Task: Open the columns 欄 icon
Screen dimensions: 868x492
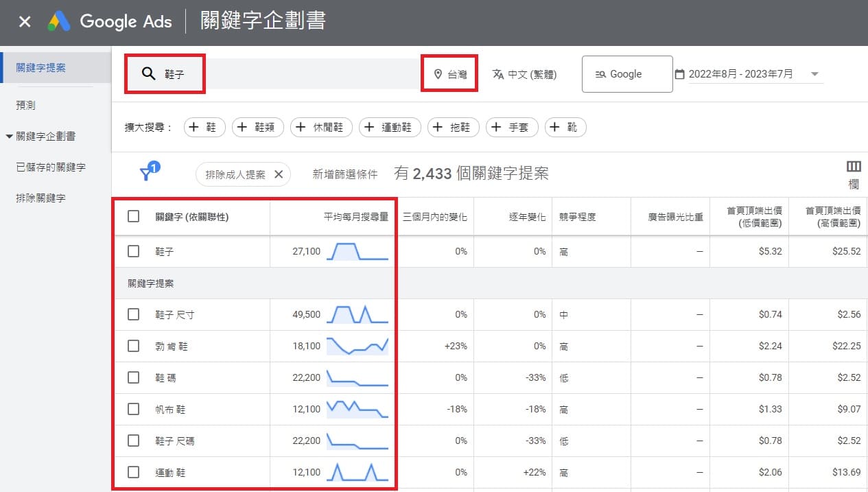Action: pos(854,174)
